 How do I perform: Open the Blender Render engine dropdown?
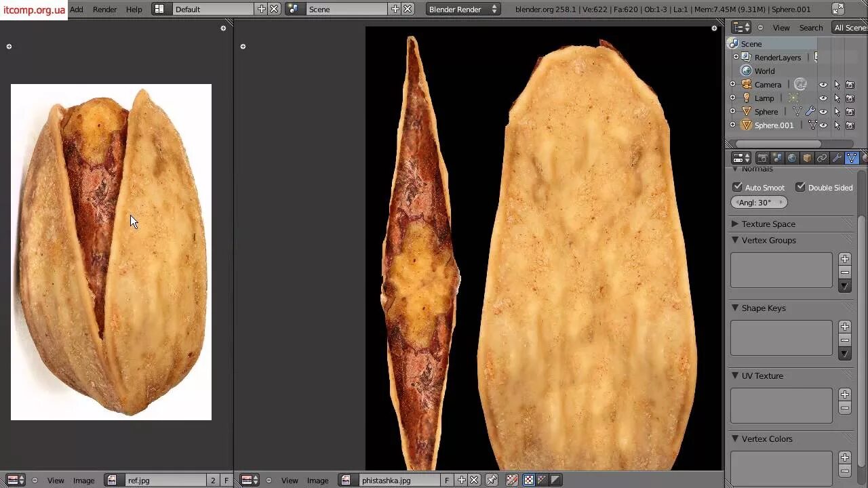coord(463,9)
